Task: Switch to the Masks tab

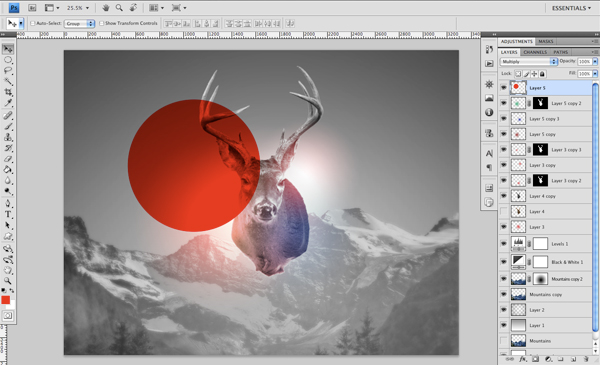Action: (x=546, y=41)
